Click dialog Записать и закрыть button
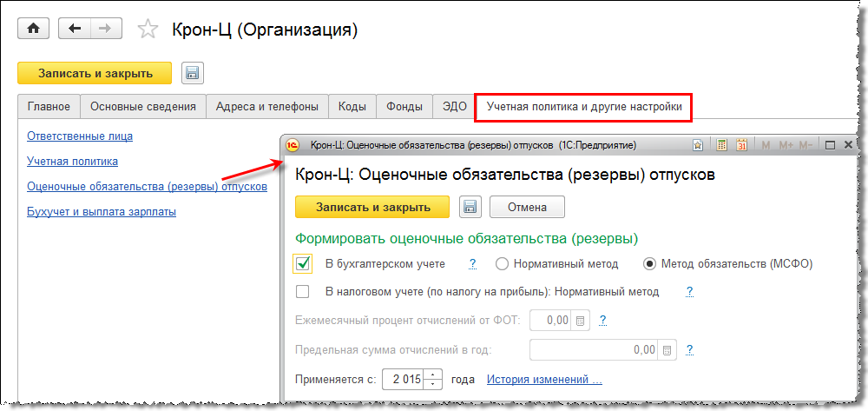The image size is (868, 411). coord(372,207)
